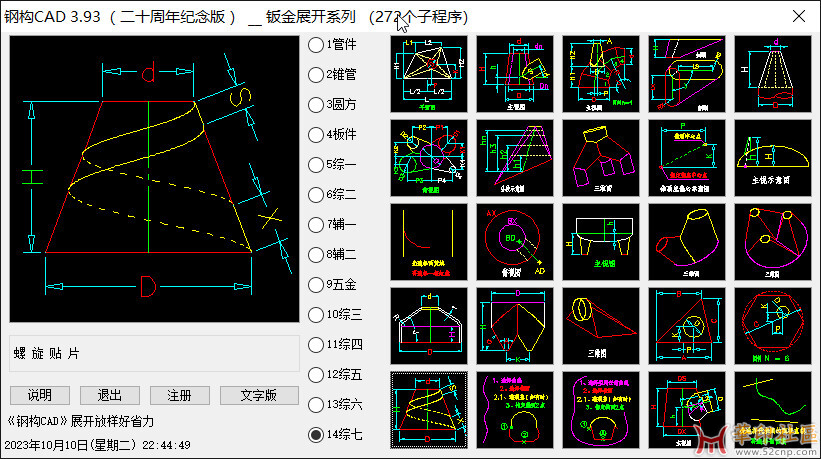Screen dimensions: 821x459
Task: Choose the red triangle with circle A B C thumbnail
Action: 686,326
